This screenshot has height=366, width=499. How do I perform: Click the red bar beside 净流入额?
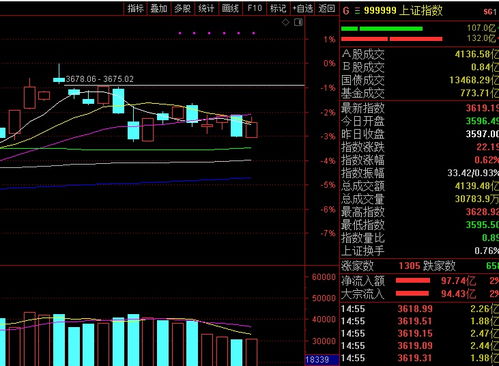413,281
